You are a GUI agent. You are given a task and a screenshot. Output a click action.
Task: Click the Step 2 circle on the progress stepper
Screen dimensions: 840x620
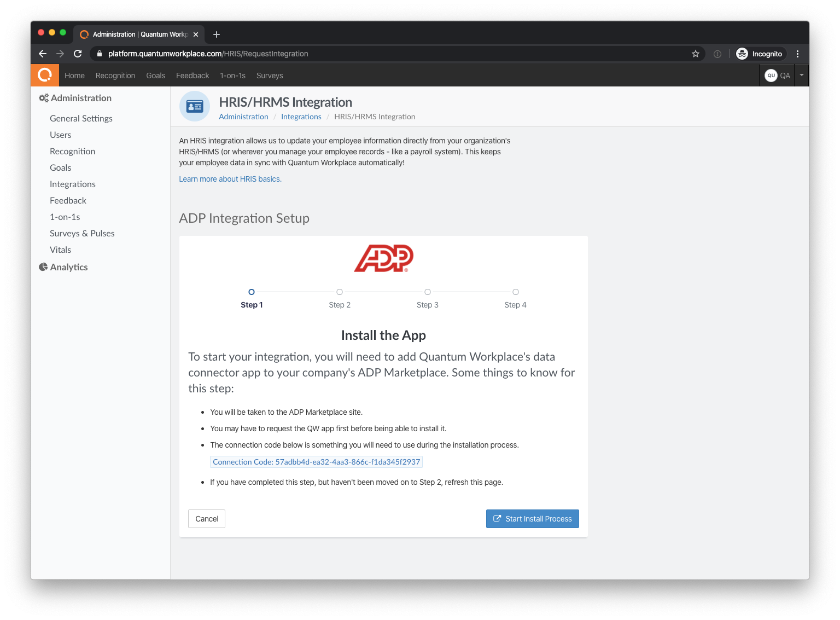340,292
